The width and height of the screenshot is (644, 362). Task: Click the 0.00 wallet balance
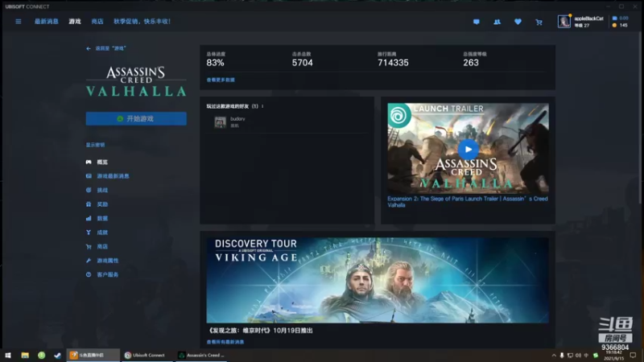point(620,18)
